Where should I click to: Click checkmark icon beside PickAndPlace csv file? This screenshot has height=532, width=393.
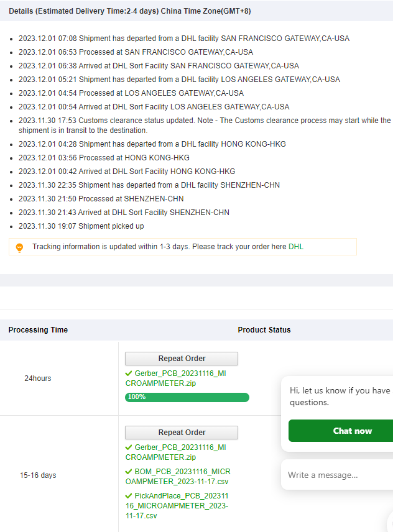coord(129,496)
